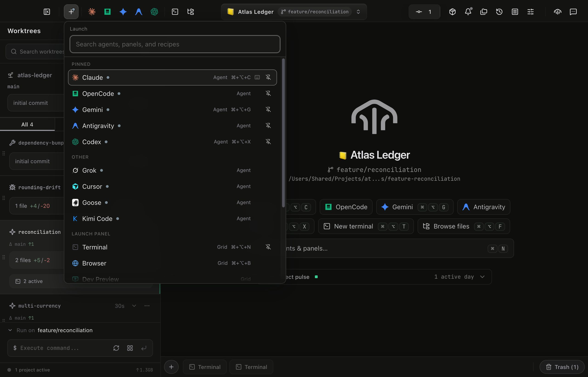Unpin Terminal in the Launch Panel section
The width and height of the screenshot is (588, 377).
tap(268, 247)
